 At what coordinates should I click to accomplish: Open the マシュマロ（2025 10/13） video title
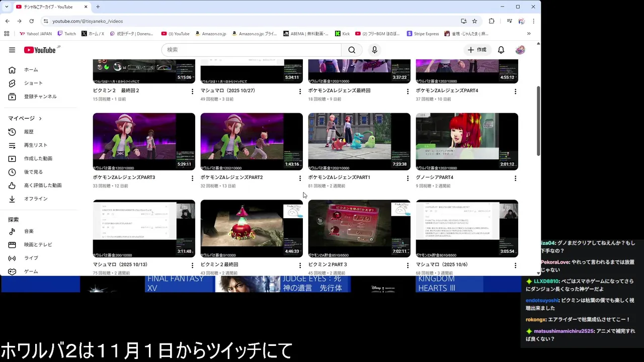pyautogui.click(x=120, y=264)
